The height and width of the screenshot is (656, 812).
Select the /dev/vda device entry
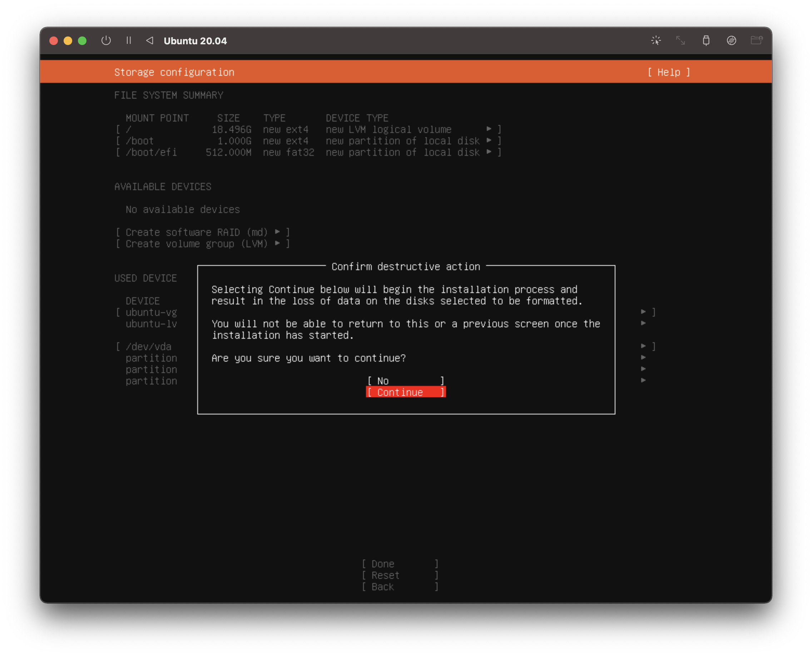149,347
